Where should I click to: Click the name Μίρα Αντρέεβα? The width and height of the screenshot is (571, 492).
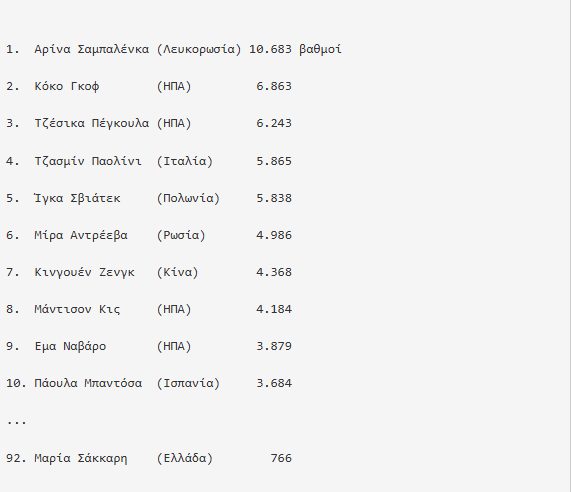pos(81,235)
